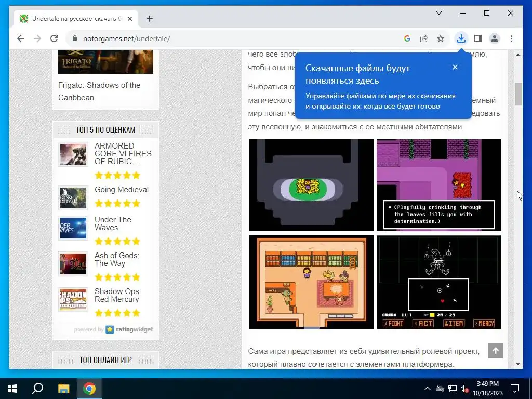Click the Chrome taskbar icon

(x=89, y=389)
